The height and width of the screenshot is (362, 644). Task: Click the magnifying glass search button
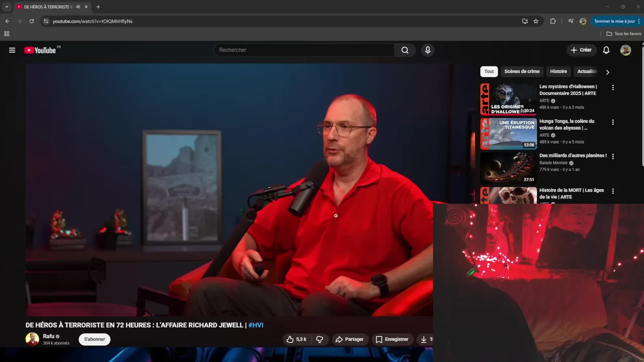[x=405, y=50]
